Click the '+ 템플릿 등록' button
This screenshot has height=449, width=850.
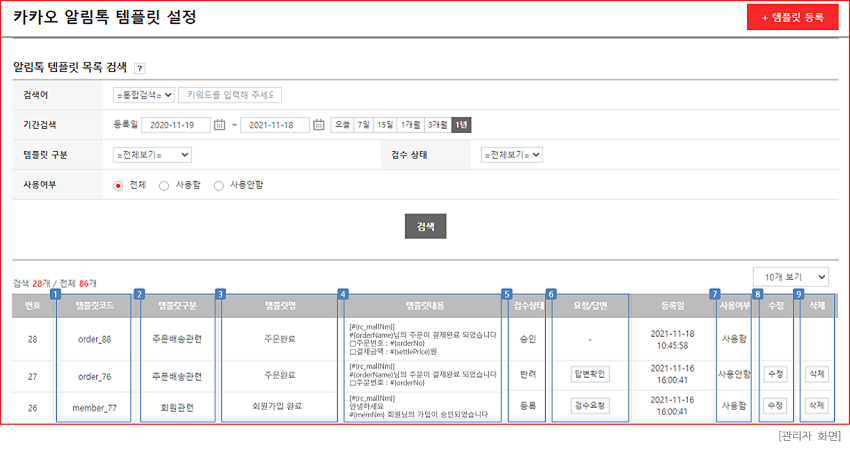(x=792, y=18)
